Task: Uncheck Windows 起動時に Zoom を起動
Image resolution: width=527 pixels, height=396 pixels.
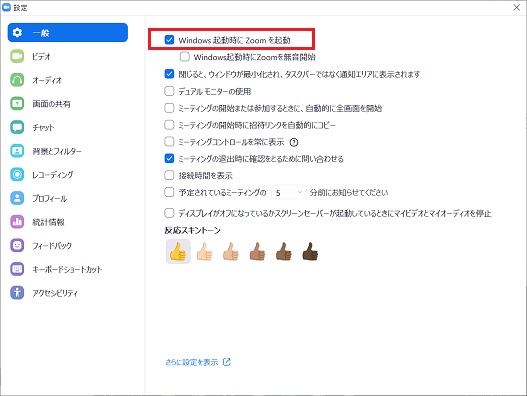Action: (169, 40)
